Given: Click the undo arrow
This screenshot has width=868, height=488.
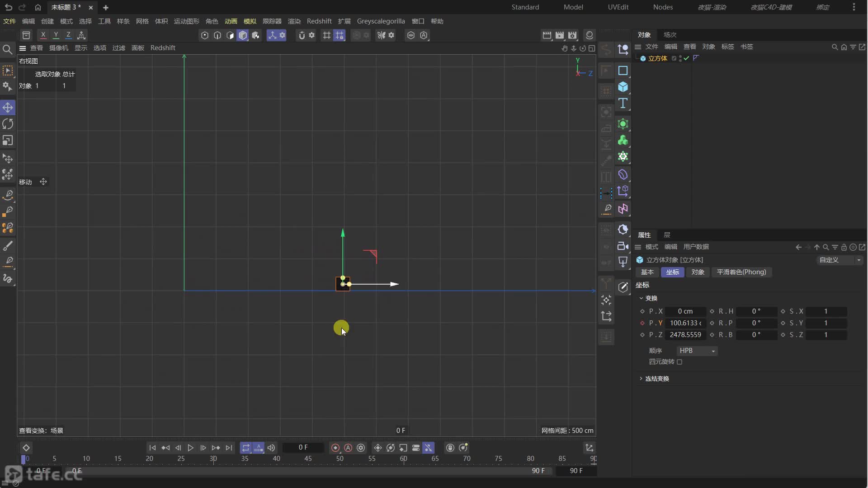Looking at the screenshot, I should coord(8,7).
